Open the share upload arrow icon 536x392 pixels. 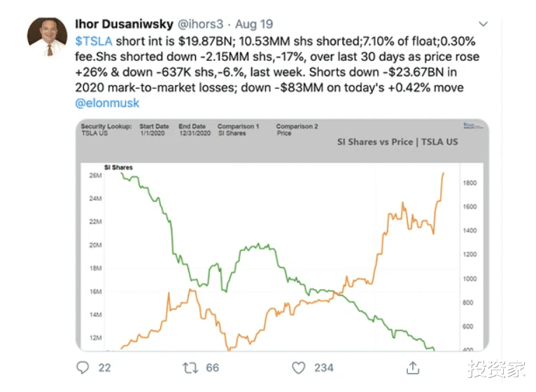click(413, 367)
